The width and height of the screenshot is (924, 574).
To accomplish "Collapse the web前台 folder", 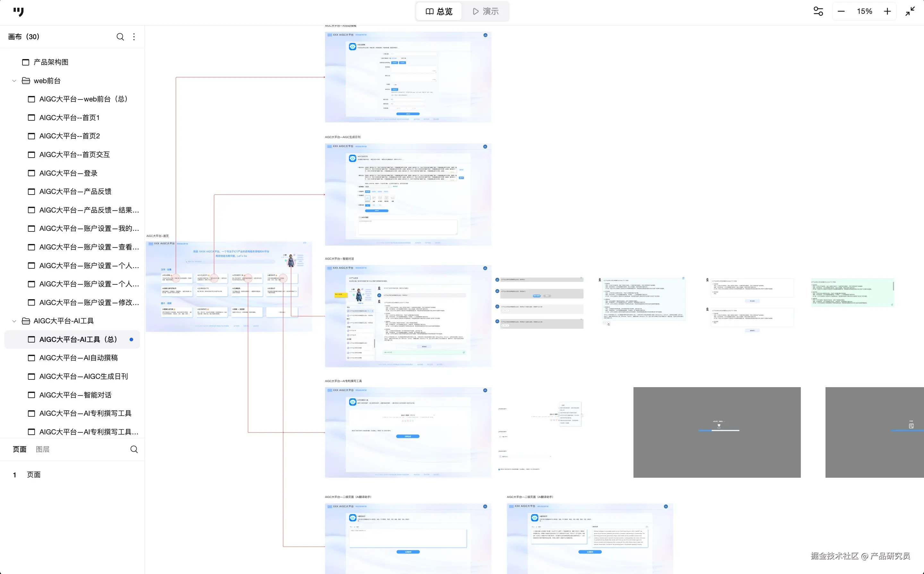I will pyautogui.click(x=14, y=81).
